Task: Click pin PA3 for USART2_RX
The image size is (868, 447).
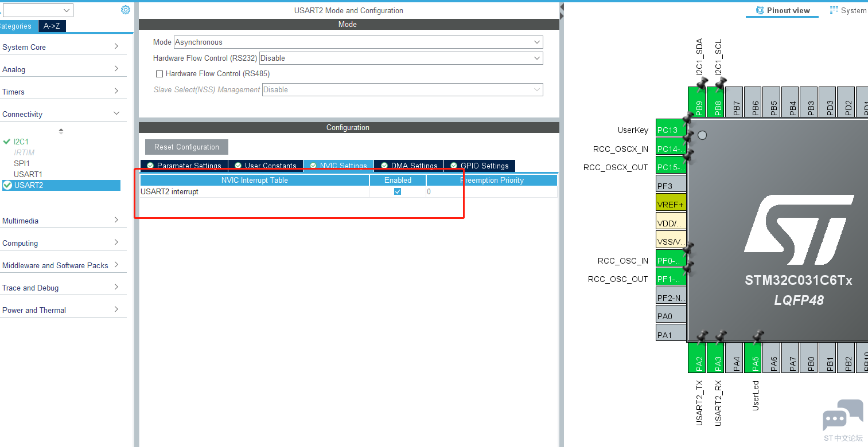Action: 716,358
